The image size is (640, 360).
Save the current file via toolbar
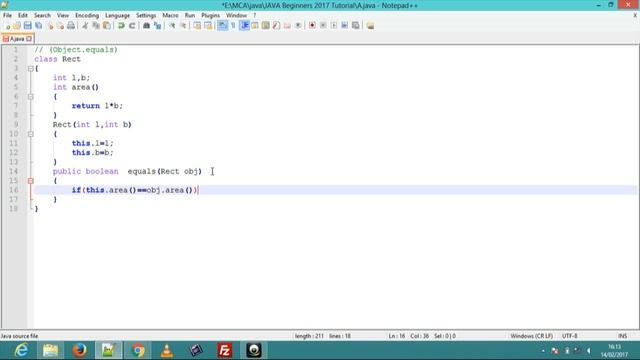pos(27,26)
